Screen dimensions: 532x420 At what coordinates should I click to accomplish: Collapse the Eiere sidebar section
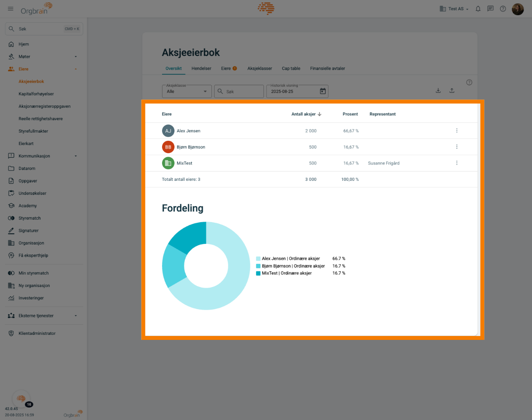[x=76, y=69]
